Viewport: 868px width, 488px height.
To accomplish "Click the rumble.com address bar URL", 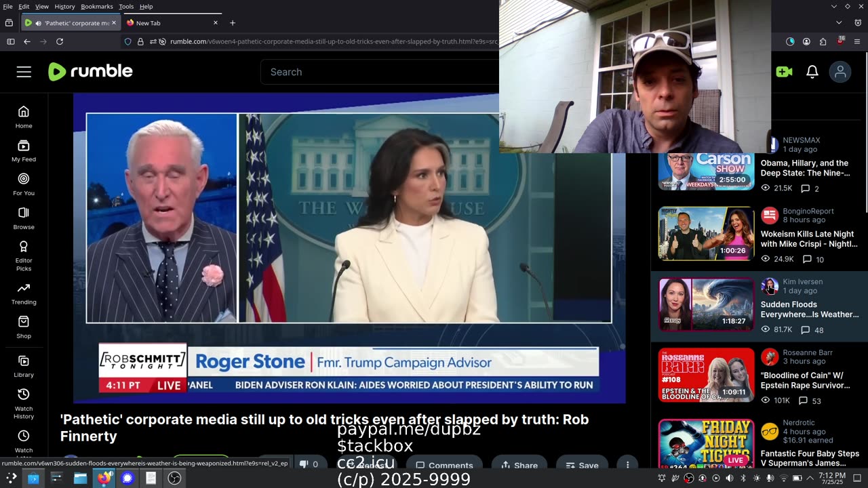I will pyautogui.click(x=332, y=41).
